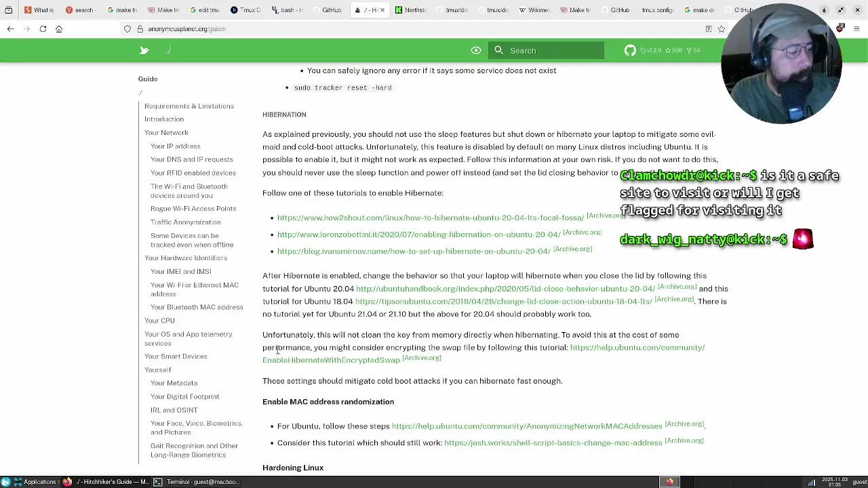868x488 pixels.
Task: Switch to the "Tmux C" browser tab
Action: (x=247, y=10)
